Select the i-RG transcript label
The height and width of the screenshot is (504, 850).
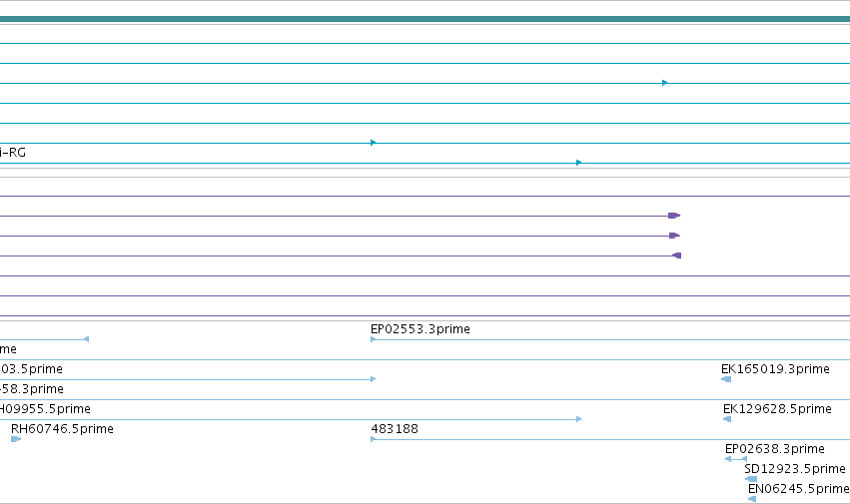pos(13,153)
